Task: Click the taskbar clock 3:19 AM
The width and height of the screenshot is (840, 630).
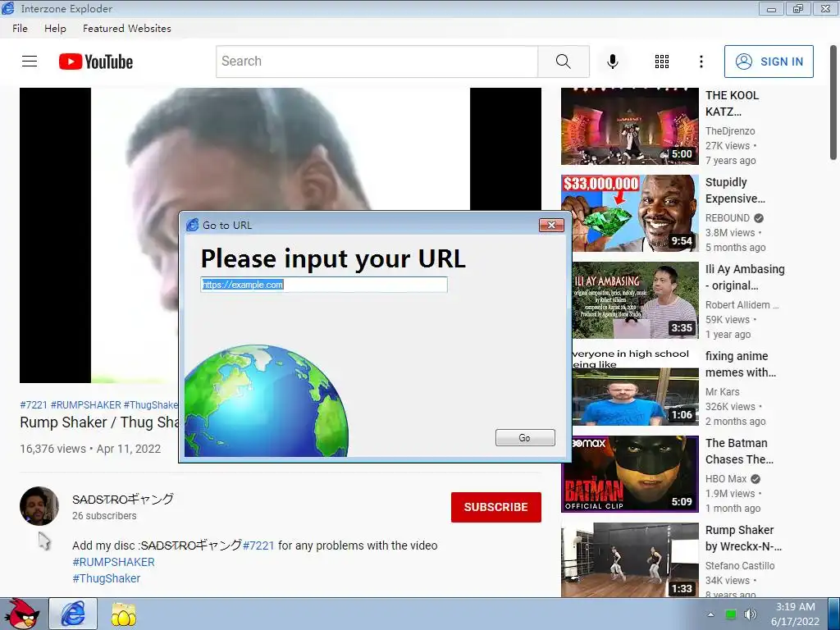Action: point(796,607)
